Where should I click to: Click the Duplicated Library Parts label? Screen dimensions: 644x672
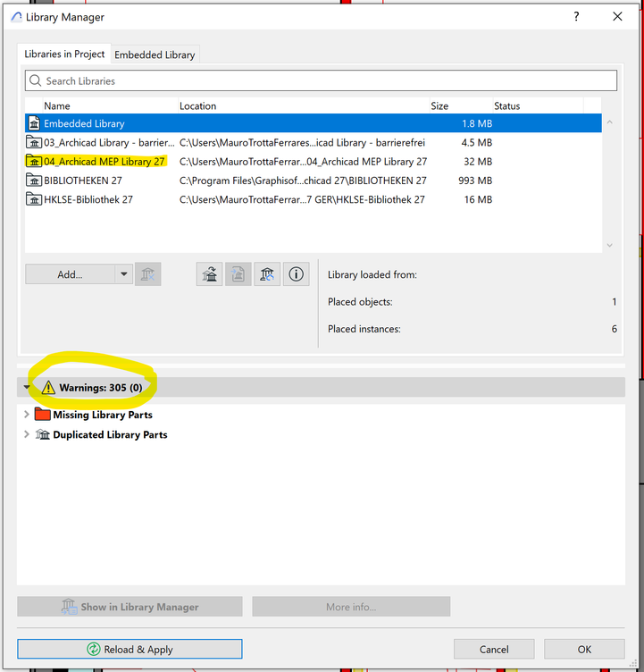tap(110, 434)
